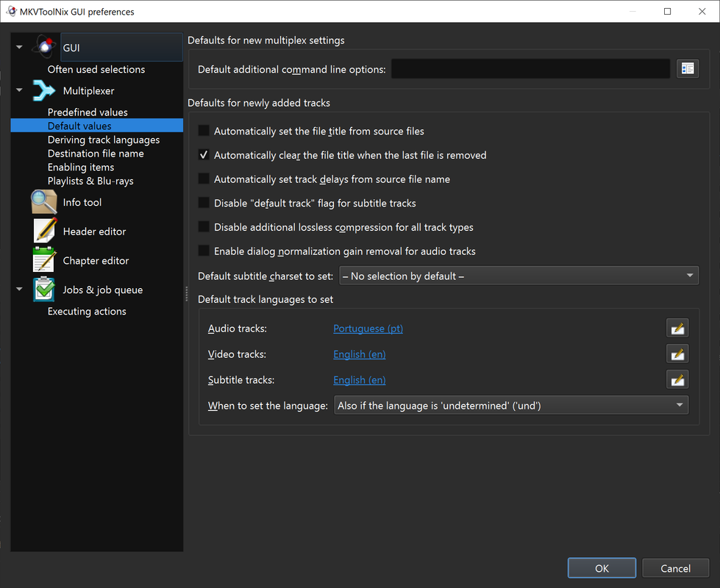The height and width of the screenshot is (588, 720).
Task: Click the splitter handle between sidebar and settings
Action: click(186, 294)
